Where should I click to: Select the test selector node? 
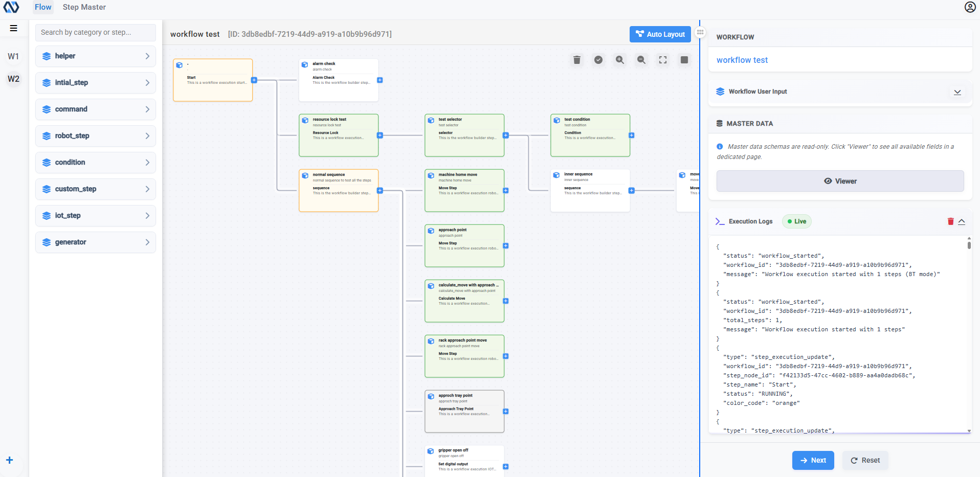tap(464, 135)
